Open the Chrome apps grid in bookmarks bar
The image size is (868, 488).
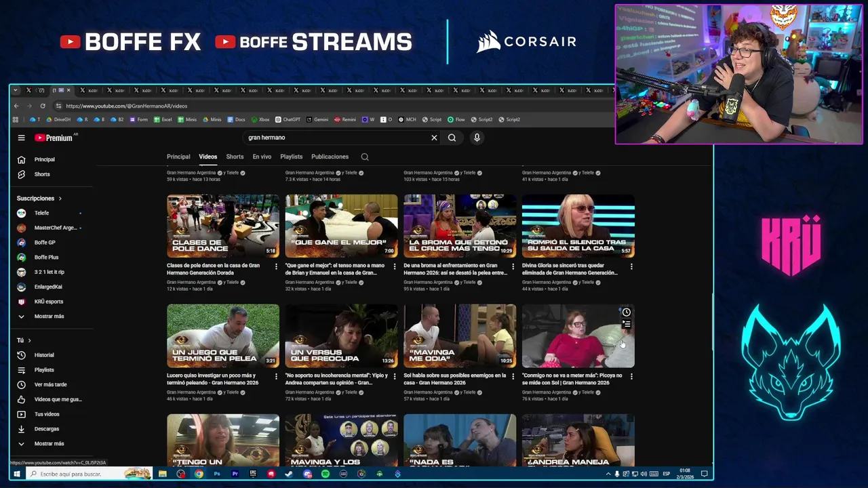[15, 119]
